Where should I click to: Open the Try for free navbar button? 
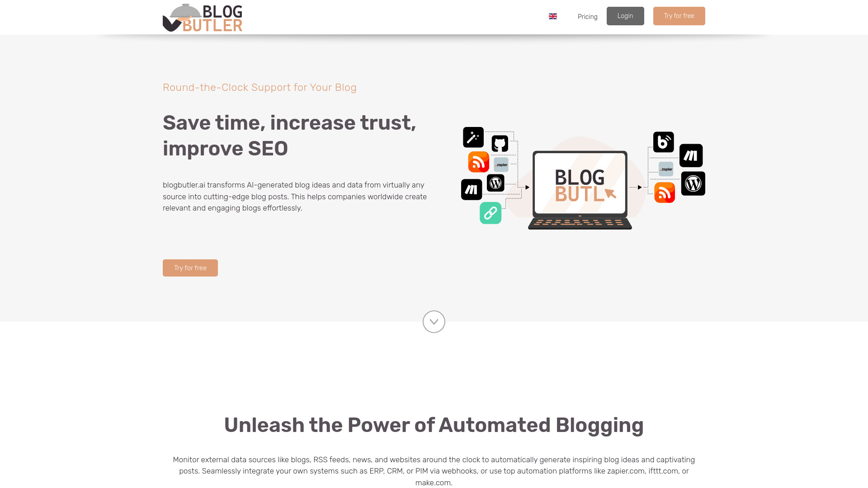(679, 15)
